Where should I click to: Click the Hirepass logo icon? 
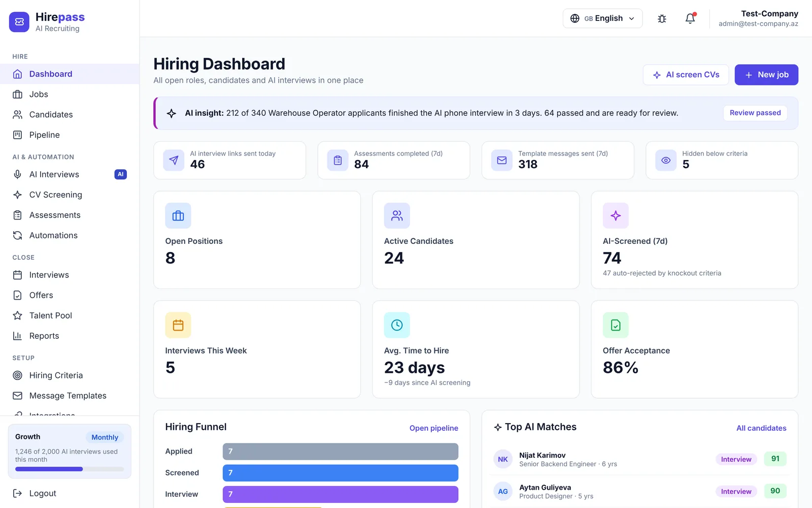(x=19, y=22)
